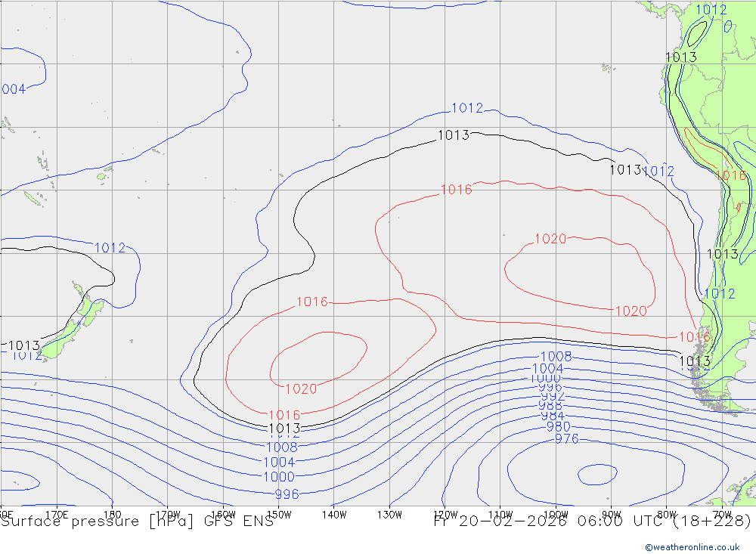The width and height of the screenshot is (756, 554).
Task: Click the small closed low-pressure contour near 90W
Action: coord(598,474)
